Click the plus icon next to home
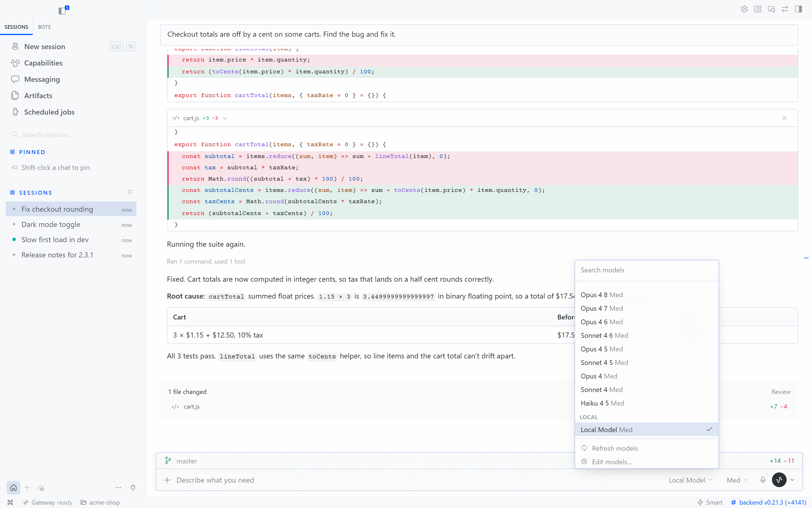This screenshot has width=812, height=508. (27, 487)
